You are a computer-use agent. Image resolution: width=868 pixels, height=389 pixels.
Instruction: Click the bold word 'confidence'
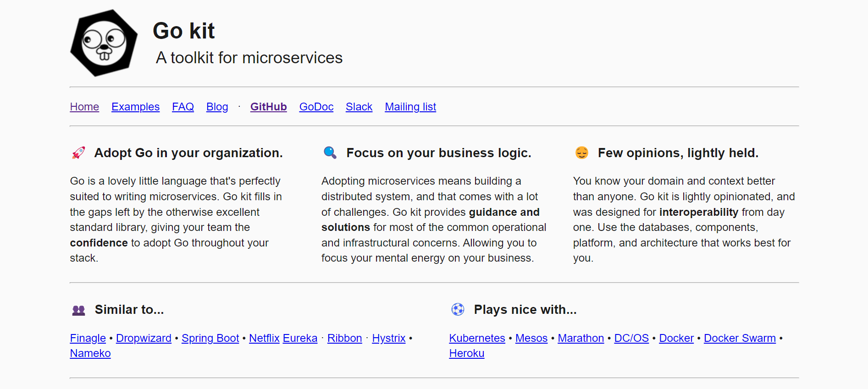click(99, 243)
